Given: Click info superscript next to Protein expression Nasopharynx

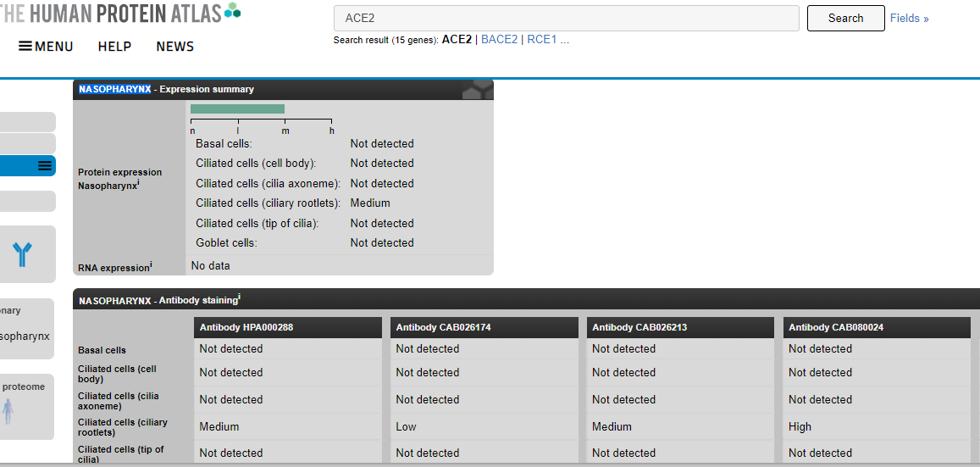Looking at the screenshot, I should click(138, 182).
